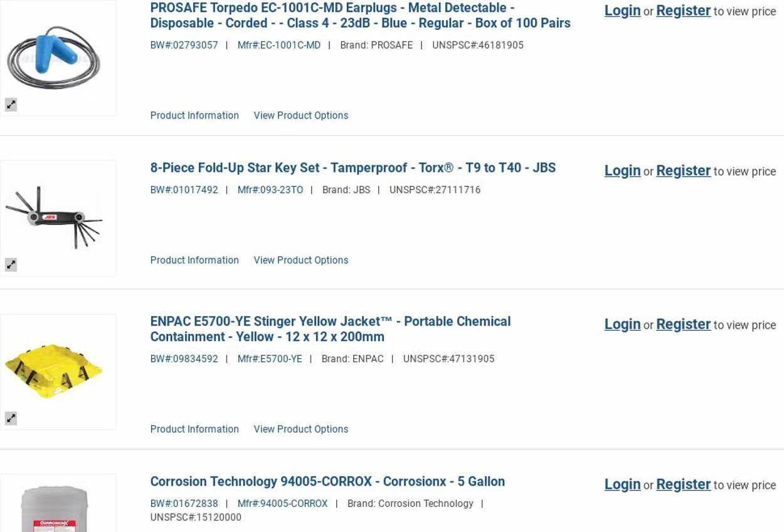Screen dimensions: 784x532
Task: Open ENPAC E5700-YE Stinger Yellow Jacket title
Action: point(330,329)
